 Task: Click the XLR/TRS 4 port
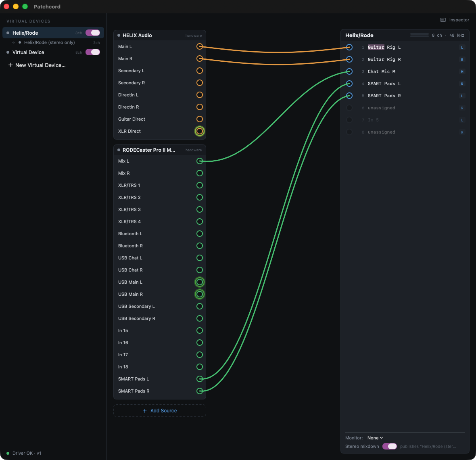click(199, 222)
